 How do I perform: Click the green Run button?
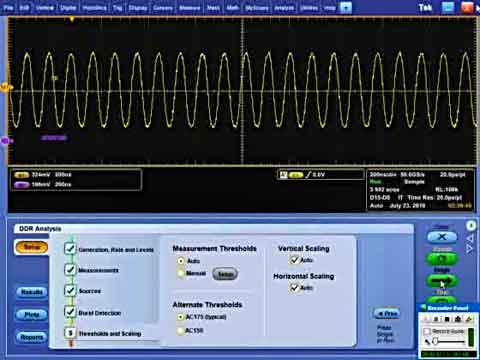click(x=442, y=300)
